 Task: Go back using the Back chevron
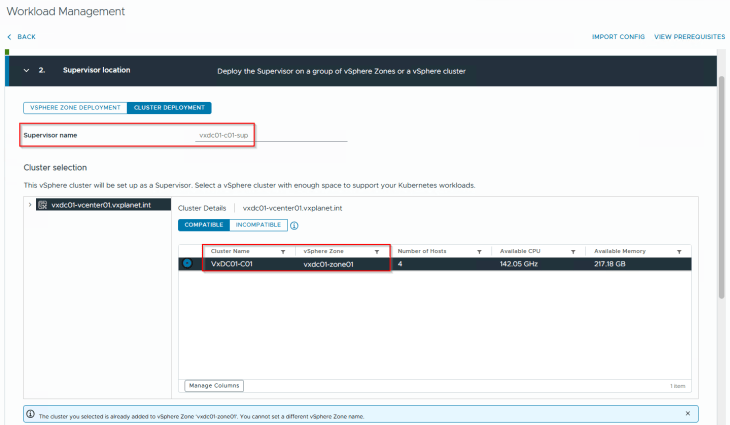(x=10, y=36)
